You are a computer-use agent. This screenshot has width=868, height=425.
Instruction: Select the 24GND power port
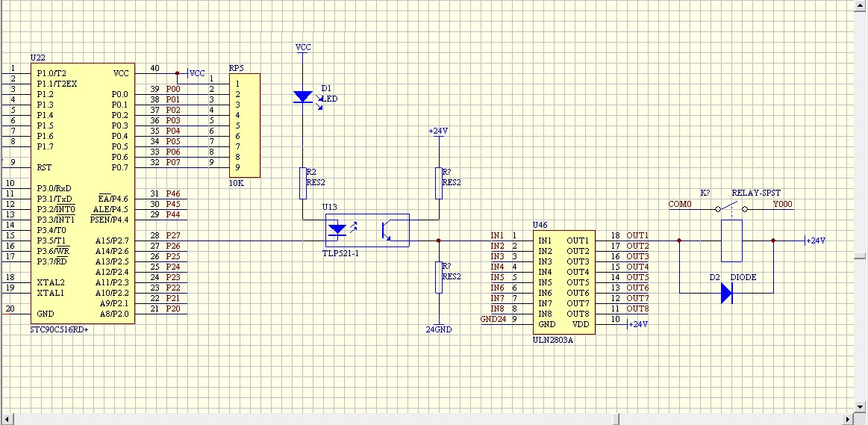[438, 329]
